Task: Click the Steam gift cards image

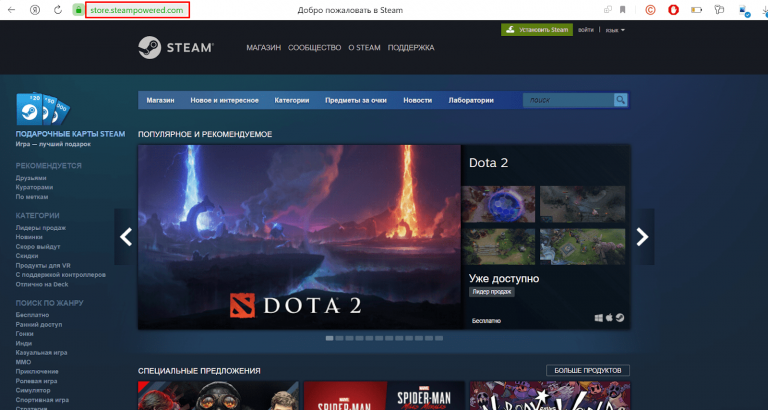Action: [x=43, y=109]
